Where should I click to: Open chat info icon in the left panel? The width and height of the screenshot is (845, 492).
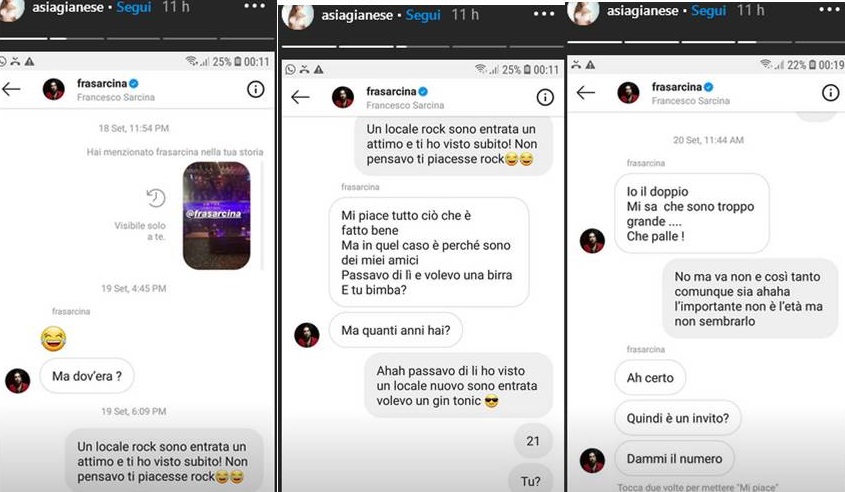click(x=255, y=89)
